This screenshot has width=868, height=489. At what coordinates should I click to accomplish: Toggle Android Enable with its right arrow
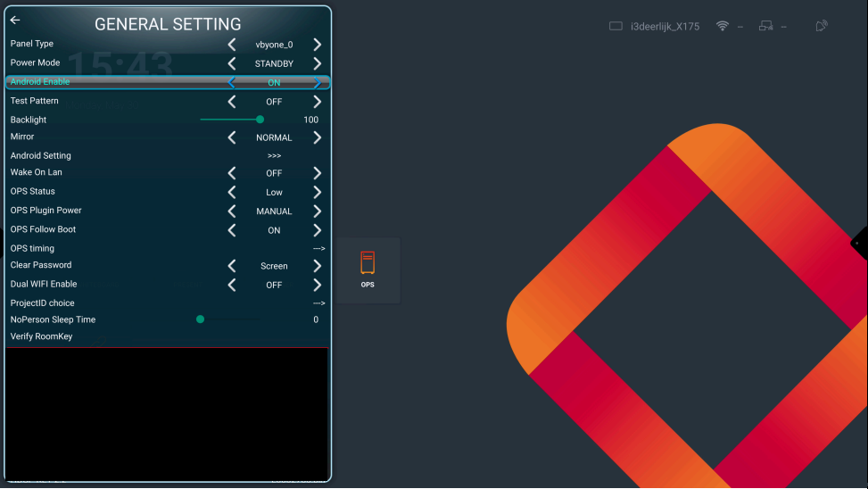tap(317, 82)
